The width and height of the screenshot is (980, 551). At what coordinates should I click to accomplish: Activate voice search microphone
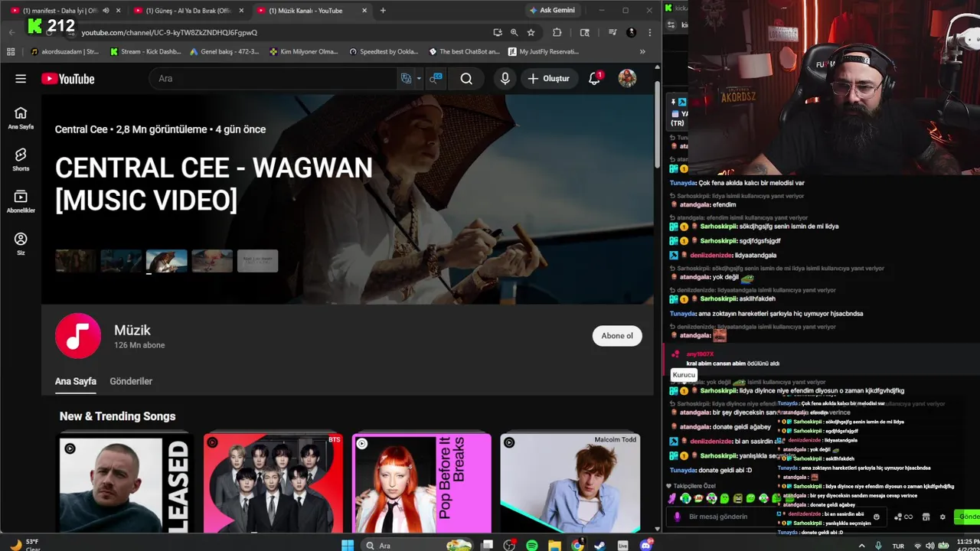pos(505,79)
